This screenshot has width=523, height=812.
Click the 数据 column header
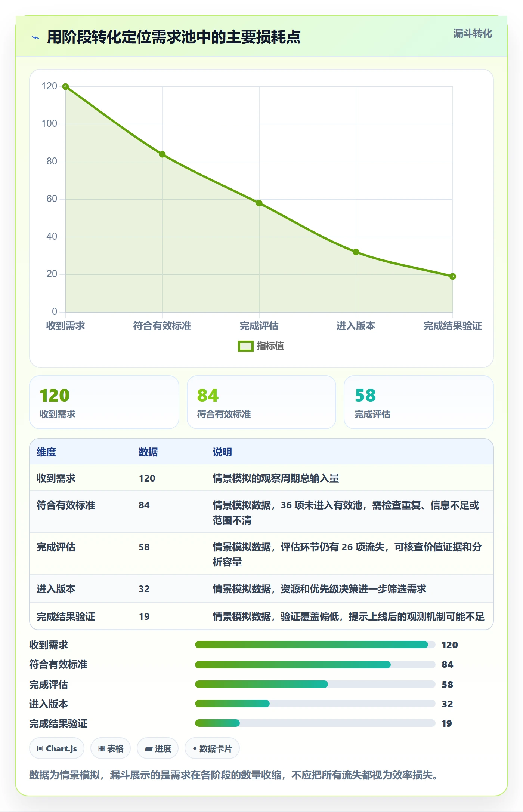(148, 452)
